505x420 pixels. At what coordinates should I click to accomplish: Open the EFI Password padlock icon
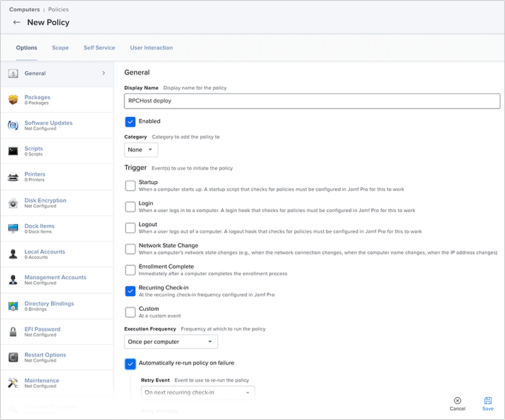pos(13,332)
